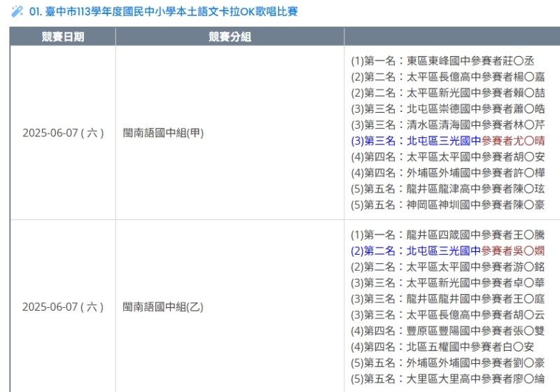
Task: Select 太平區新光國中 賴○喆 second place row
Action: point(447,93)
